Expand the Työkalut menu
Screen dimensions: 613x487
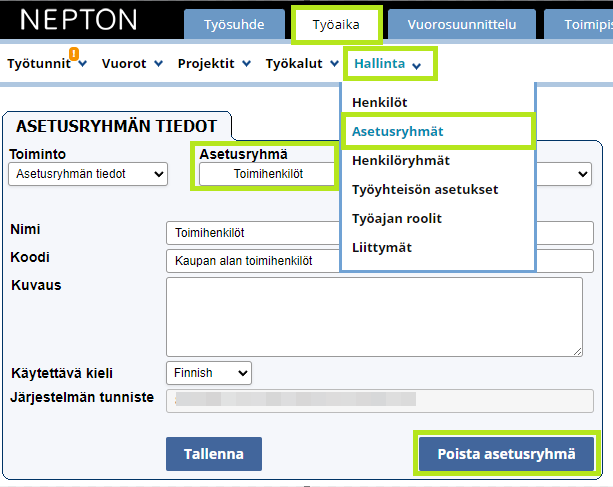(302, 63)
